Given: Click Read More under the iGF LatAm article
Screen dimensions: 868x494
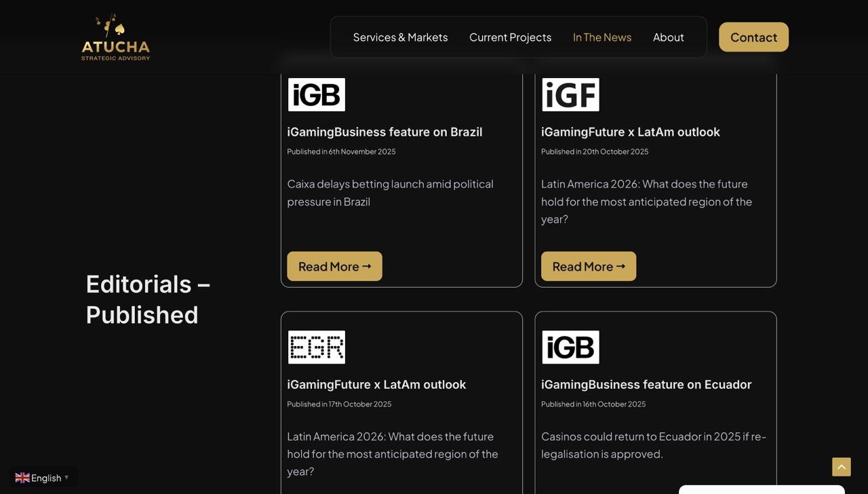Looking at the screenshot, I should (x=589, y=266).
